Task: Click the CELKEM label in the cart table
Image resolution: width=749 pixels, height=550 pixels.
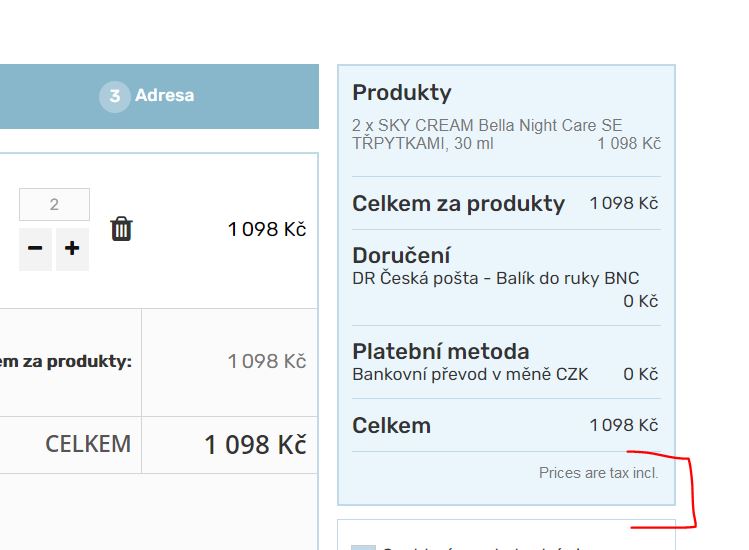Action: point(88,444)
